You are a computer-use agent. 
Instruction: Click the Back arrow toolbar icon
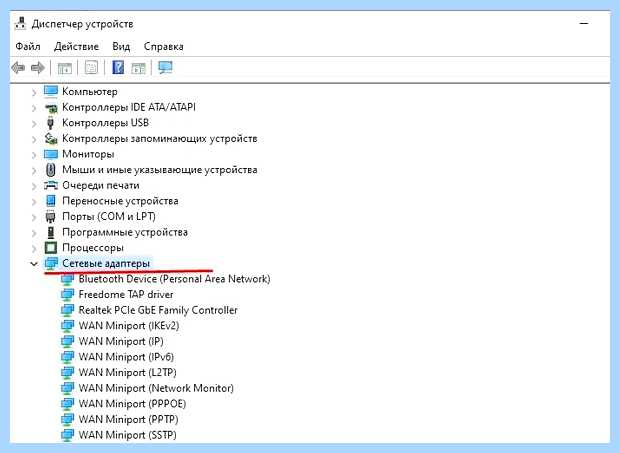[x=18, y=68]
